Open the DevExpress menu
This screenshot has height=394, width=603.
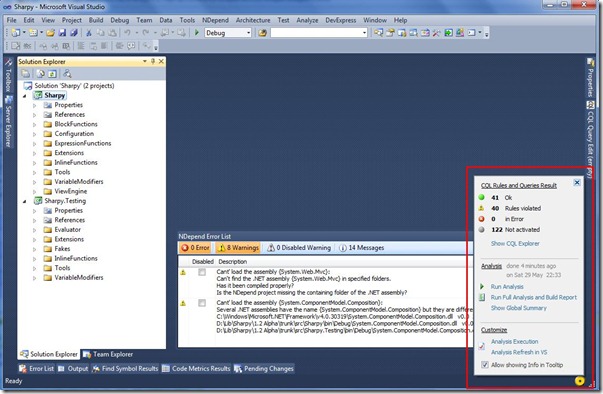pos(340,20)
